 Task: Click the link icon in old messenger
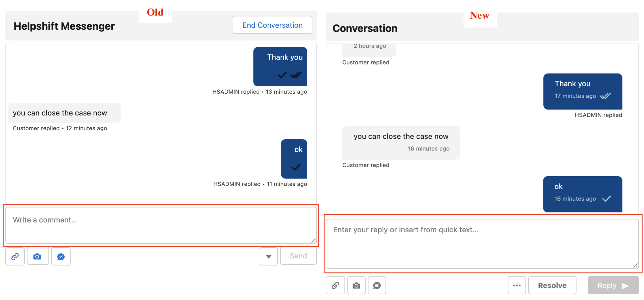coord(15,256)
